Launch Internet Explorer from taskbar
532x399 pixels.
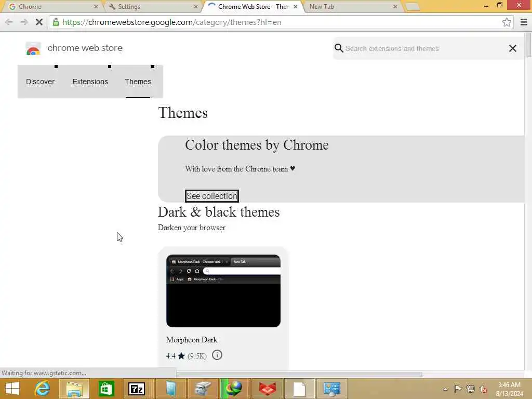(x=43, y=389)
